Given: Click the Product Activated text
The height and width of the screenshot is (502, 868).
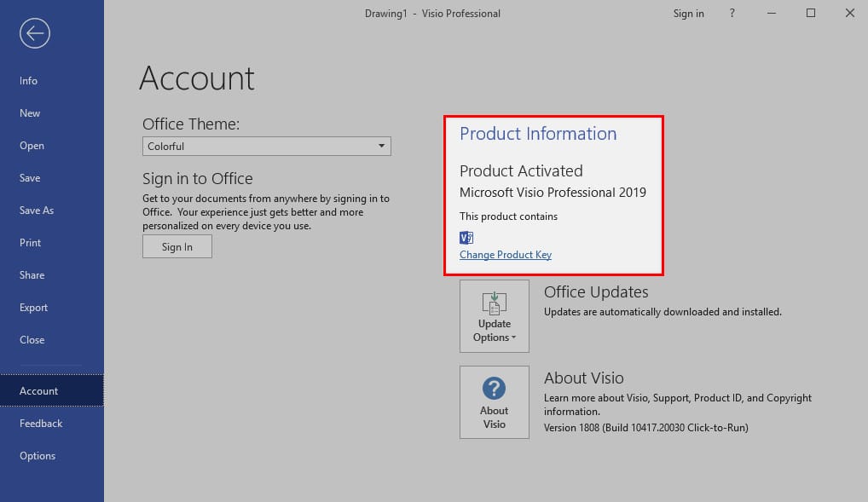Looking at the screenshot, I should pyautogui.click(x=521, y=171).
